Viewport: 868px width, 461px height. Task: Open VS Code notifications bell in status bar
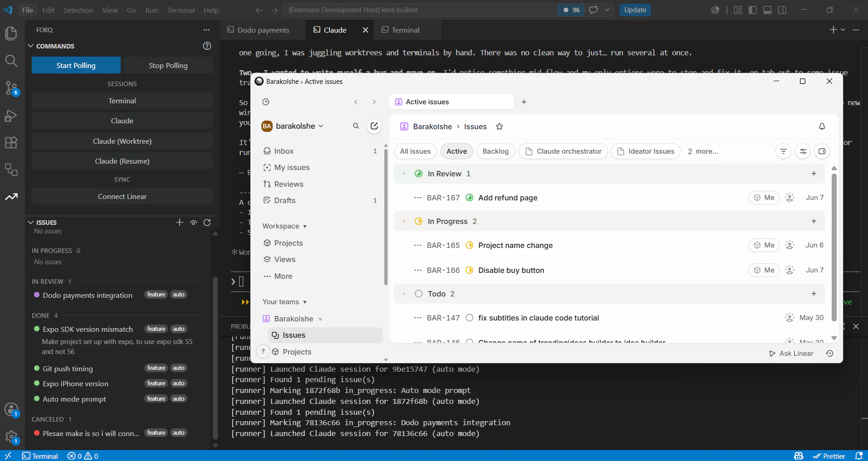tap(858, 456)
